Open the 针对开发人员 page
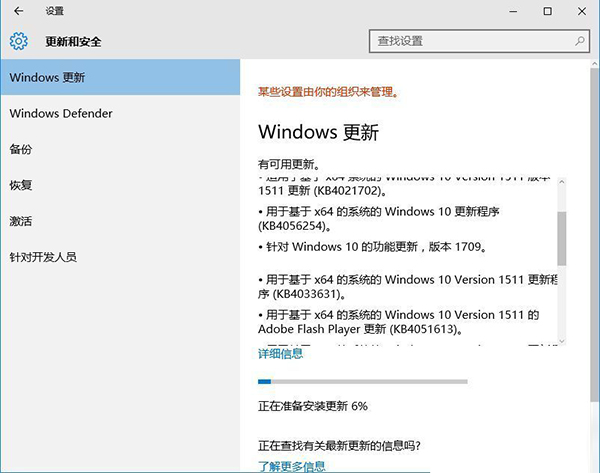 click(x=43, y=256)
